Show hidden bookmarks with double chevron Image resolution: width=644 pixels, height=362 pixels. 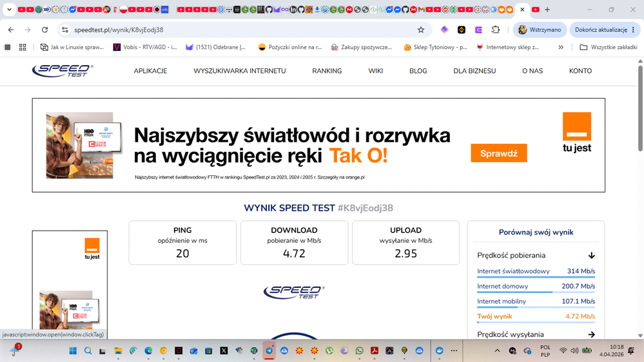[561, 47]
